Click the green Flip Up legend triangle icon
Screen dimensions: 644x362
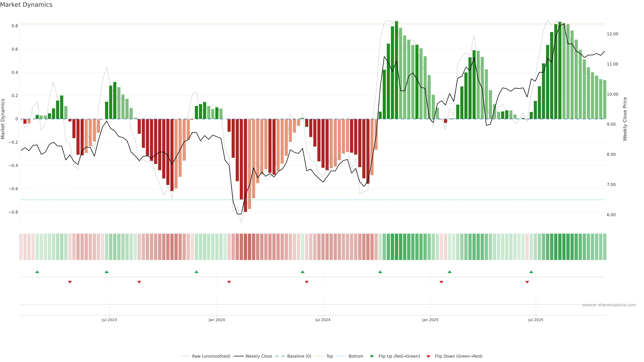click(x=372, y=356)
